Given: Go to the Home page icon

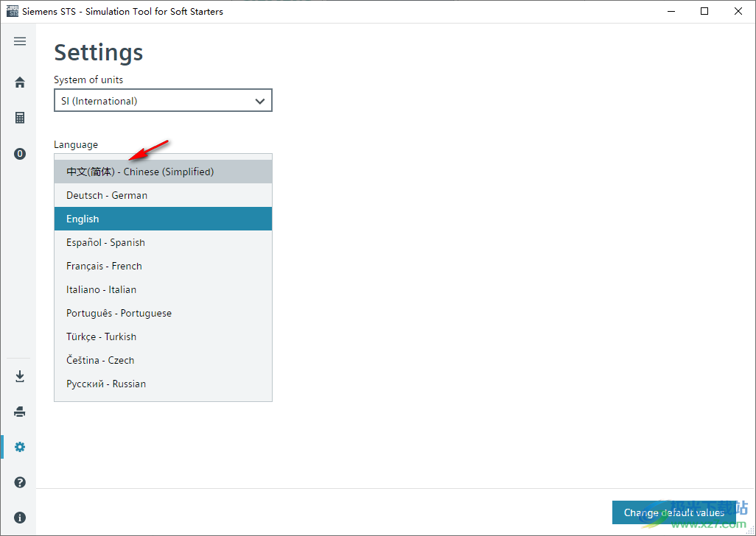Looking at the screenshot, I should [20, 82].
